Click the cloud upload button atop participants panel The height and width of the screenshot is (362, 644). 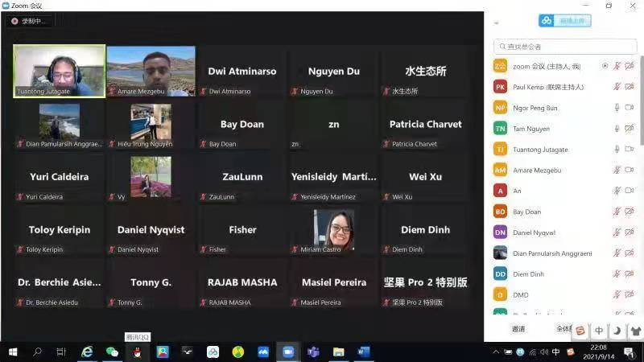564,21
